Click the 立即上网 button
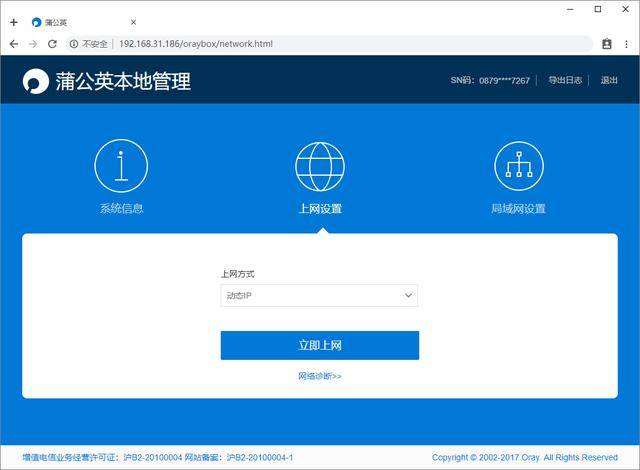The image size is (640, 470). tap(320, 346)
